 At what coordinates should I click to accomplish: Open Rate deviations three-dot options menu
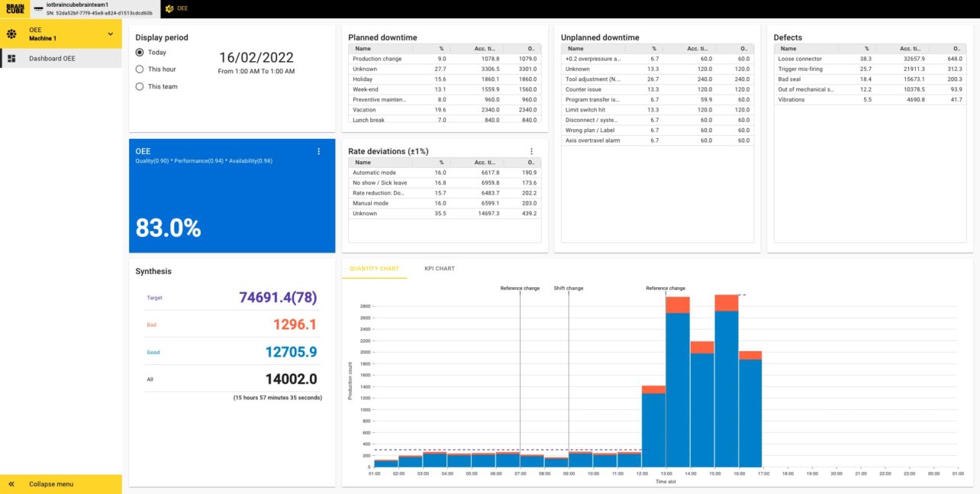pos(531,152)
